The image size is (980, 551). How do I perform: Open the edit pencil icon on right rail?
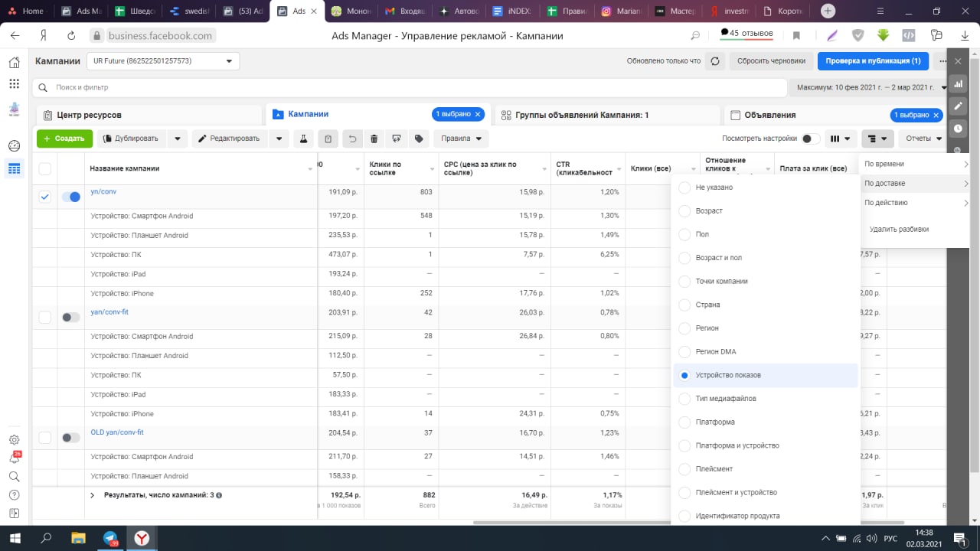(958, 106)
